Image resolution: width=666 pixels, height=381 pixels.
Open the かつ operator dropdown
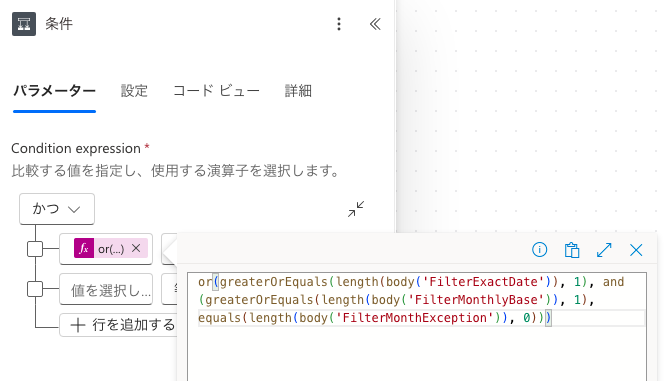(57, 209)
